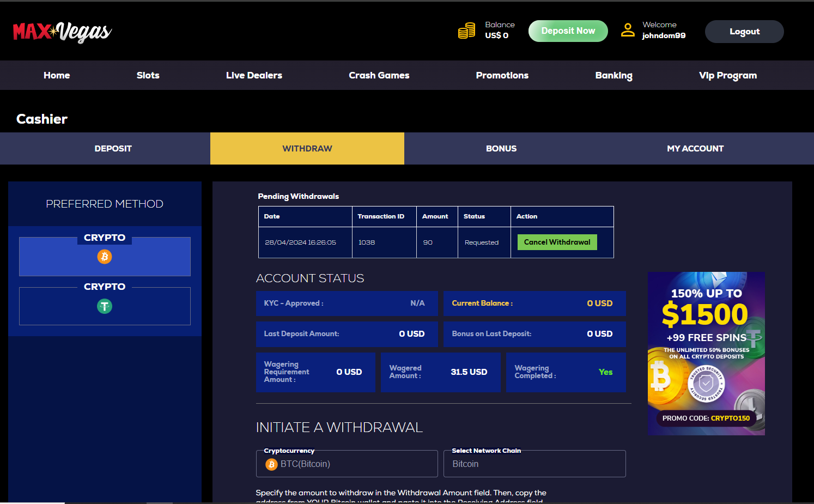Go to the Banking page
814x504 pixels.
pyautogui.click(x=613, y=75)
